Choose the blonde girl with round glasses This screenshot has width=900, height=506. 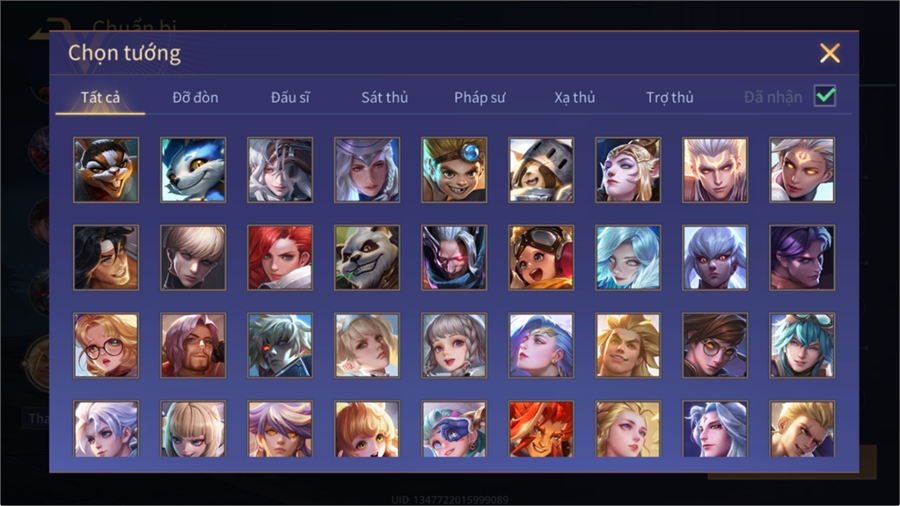[106, 345]
